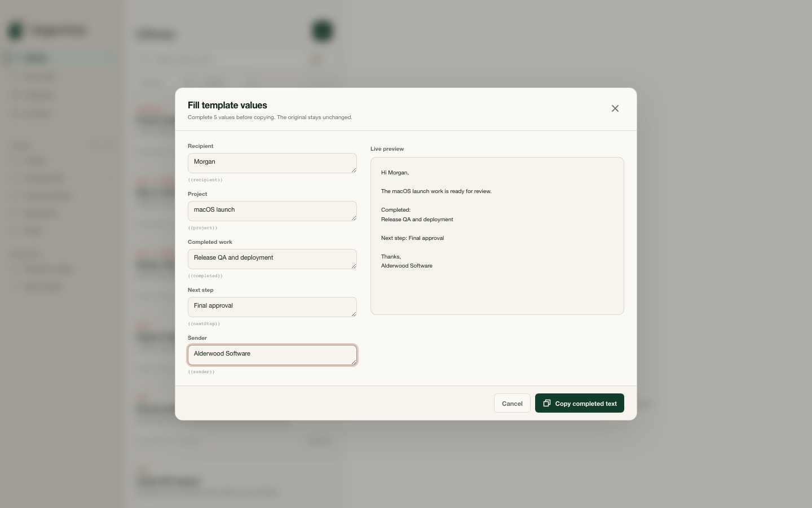This screenshot has width=812, height=508.
Task: Click the Project field containing macOS launch
Action: pos(272,211)
